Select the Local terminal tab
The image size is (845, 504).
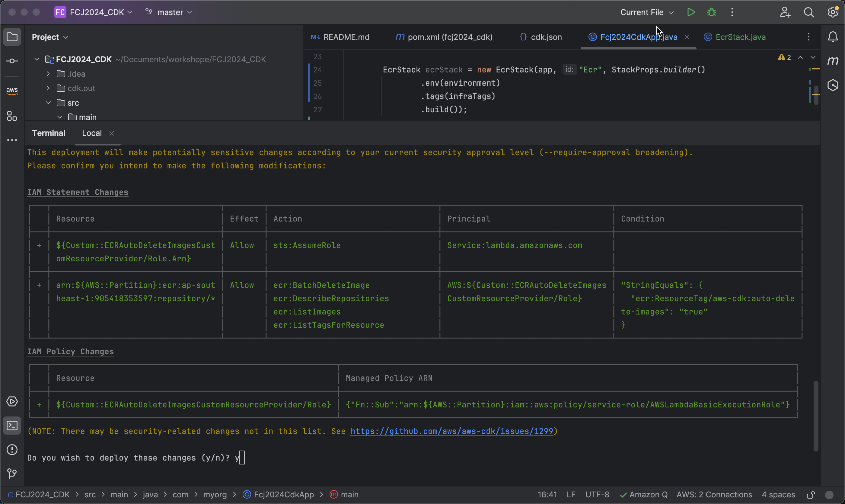[92, 133]
